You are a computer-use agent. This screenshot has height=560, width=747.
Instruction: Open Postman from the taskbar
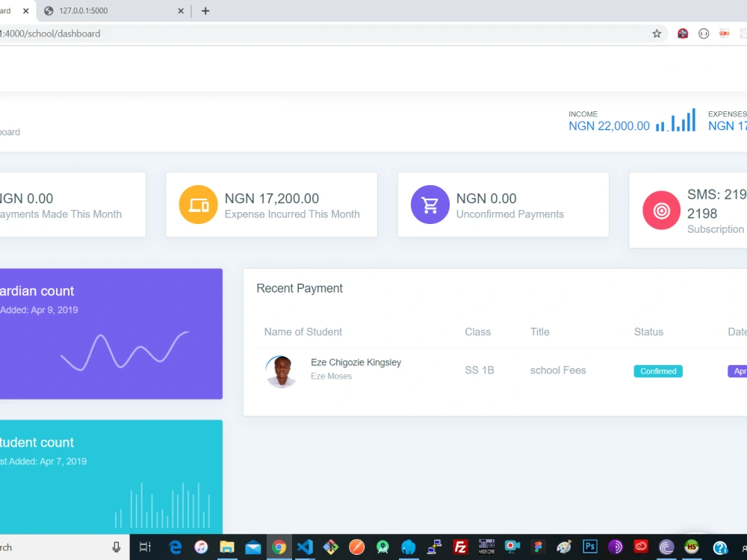pyautogui.click(x=356, y=547)
